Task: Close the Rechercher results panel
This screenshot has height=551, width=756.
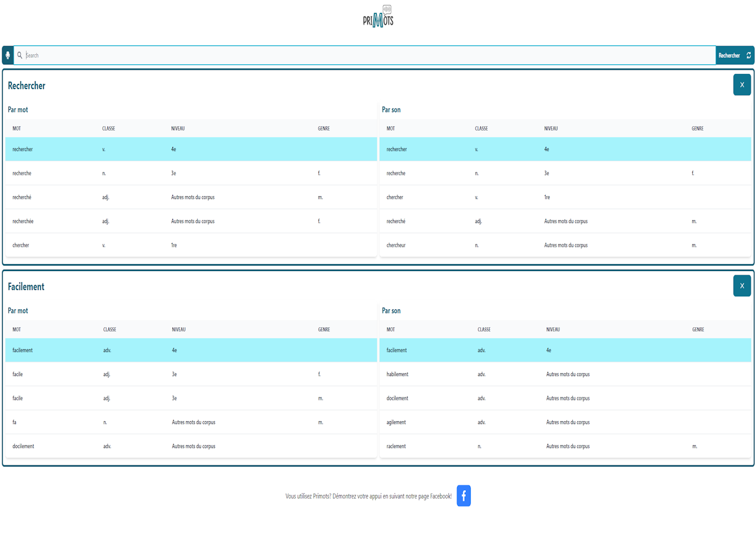Action: tap(742, 85)
